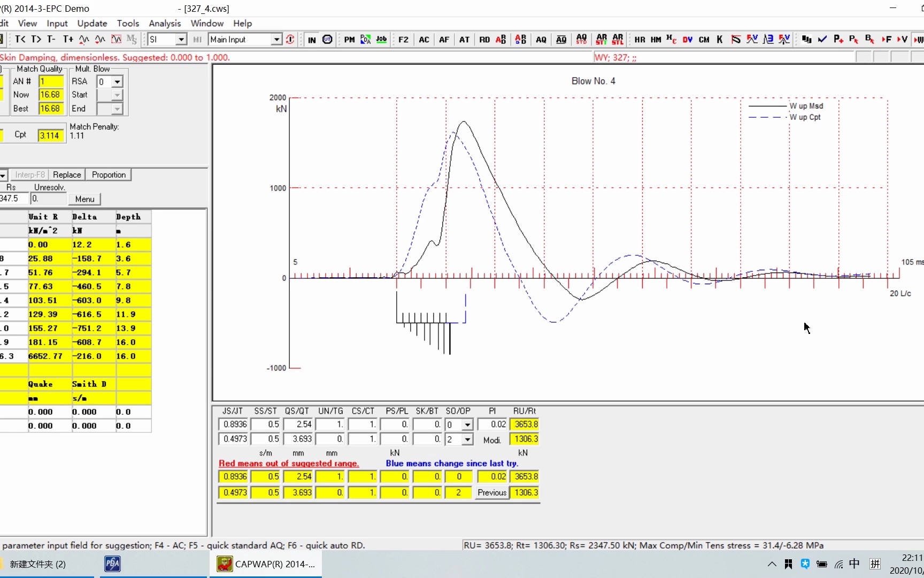Click Delta cell -751.2

pos(93,329)
